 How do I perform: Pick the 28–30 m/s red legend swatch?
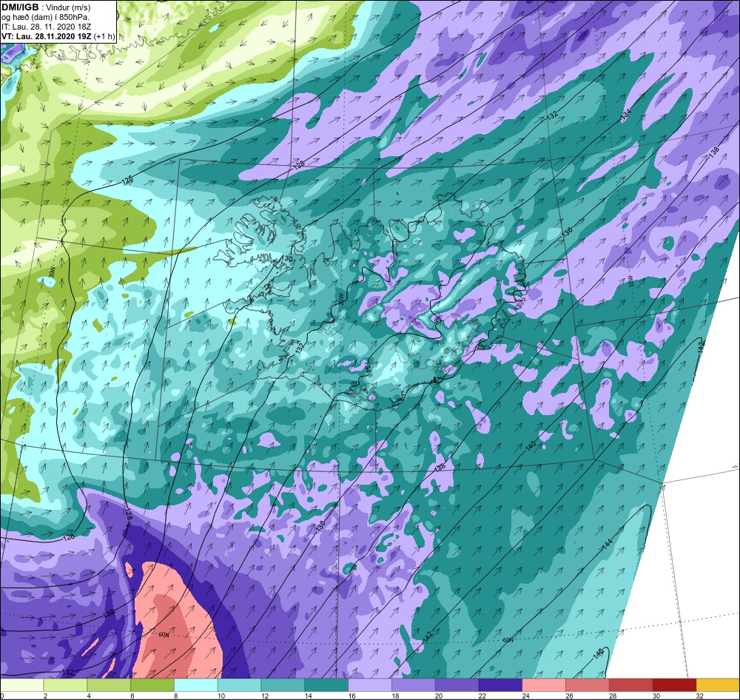(x=631, y=684)
